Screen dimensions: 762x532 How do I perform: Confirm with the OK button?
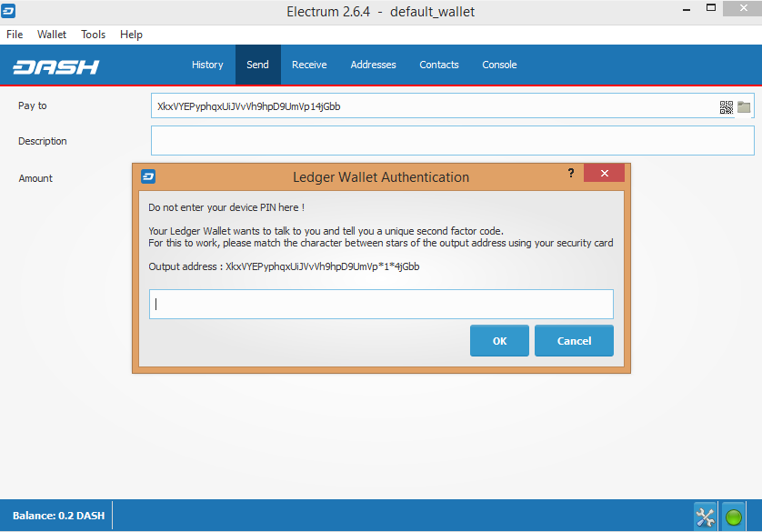click(x=499, y=341)
